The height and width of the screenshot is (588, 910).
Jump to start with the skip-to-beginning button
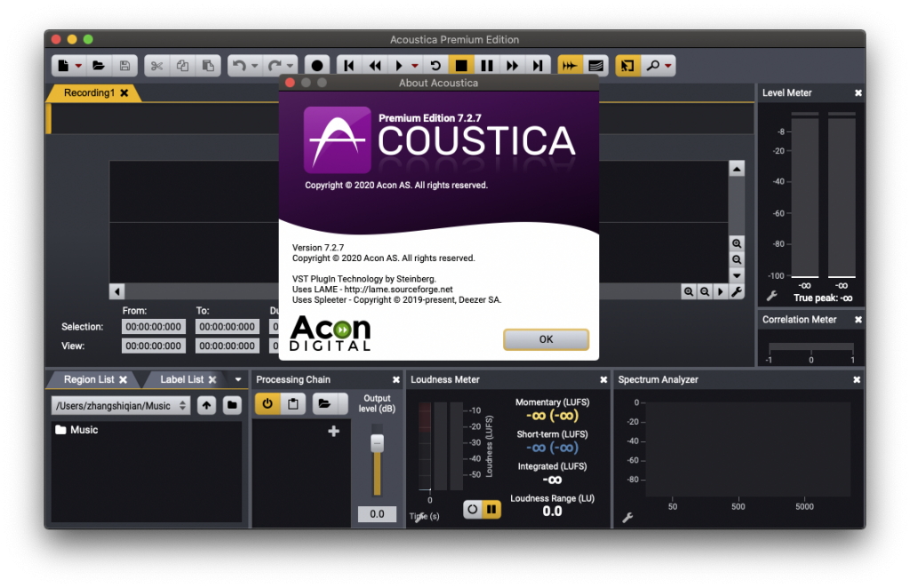348,66
